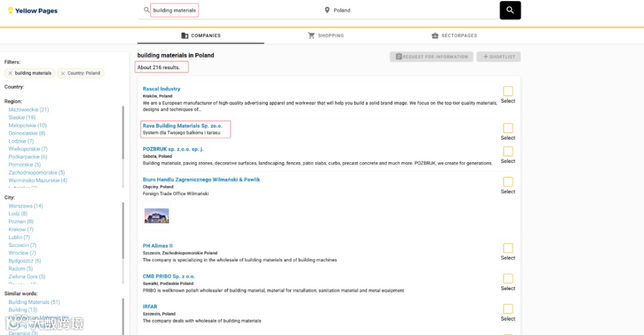Select similar word Building Materials (51)
Viewport: 644px width, 335px height.
coord(34,302)
